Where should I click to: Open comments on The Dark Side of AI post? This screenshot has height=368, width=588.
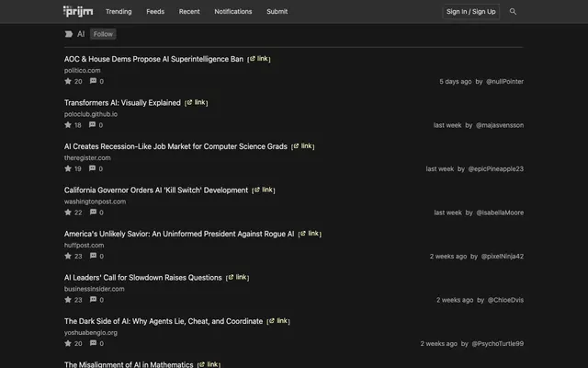[93, 343]
